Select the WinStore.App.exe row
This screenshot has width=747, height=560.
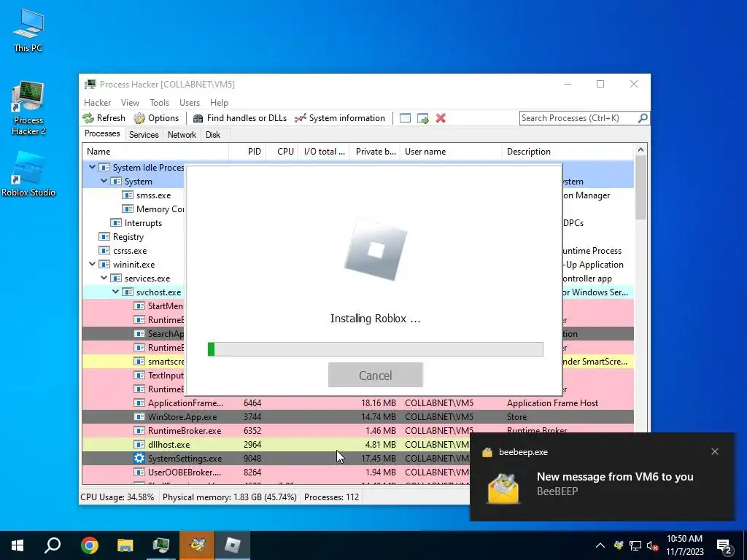tap(357, 416)
